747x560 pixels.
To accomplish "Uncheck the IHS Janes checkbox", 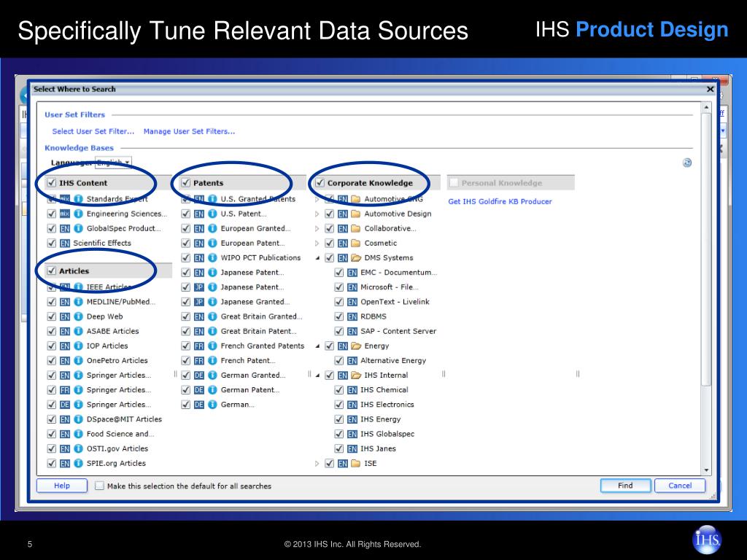I will [x=338, y=448].
